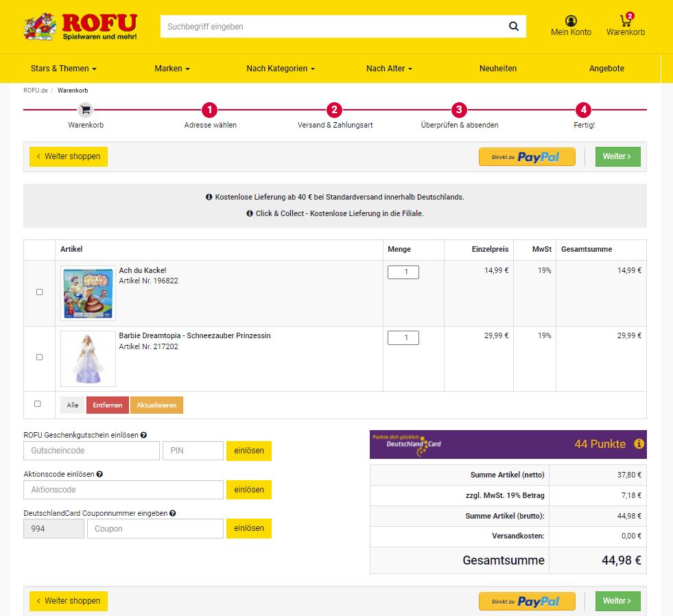Select the Ach du Kacke! row checkbox
The width and height of the screenshot is (673, 616).
[40, 292]
